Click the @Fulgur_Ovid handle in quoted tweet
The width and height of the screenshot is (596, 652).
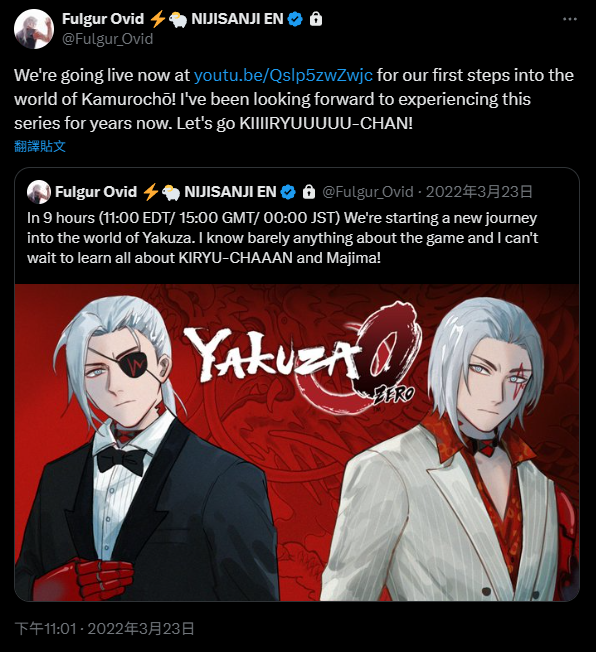tap(368, 192)
